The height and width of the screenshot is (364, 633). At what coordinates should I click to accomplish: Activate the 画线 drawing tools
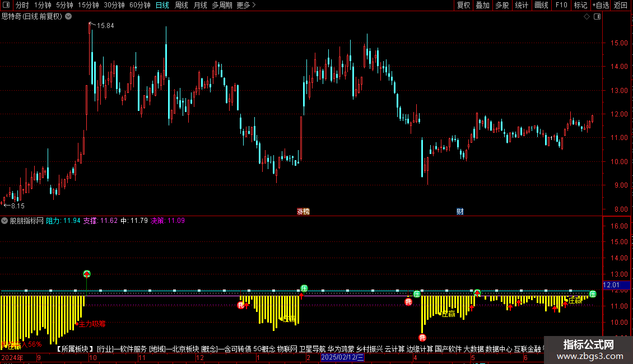541,5
